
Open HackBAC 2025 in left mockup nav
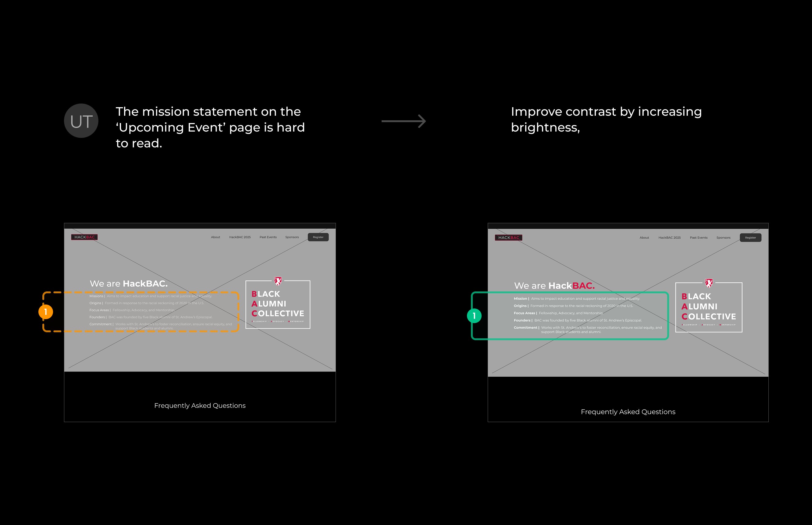pyautogui.click(x=240, y=237)
